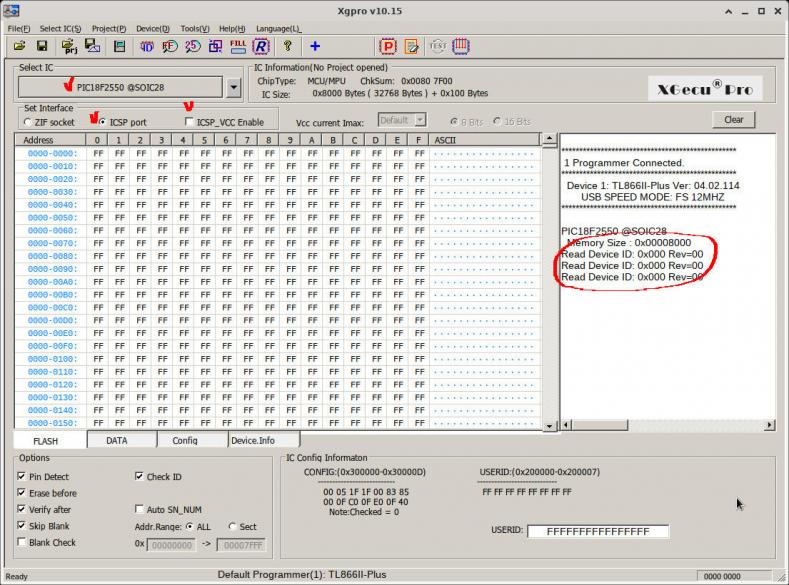The width and height of the screenshot is (789, 585).
Task: Switch to the Config tab
Action: tap(185, 440)
